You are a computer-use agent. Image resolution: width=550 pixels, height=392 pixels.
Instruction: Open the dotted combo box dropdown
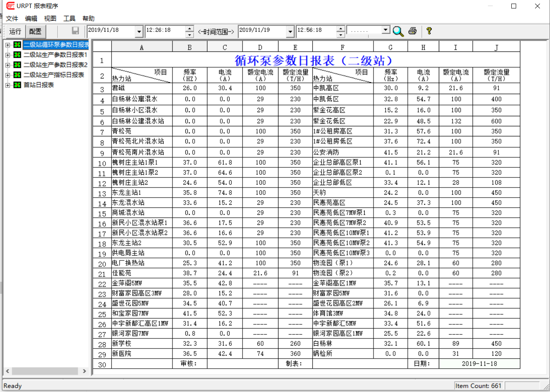[386, 30]
